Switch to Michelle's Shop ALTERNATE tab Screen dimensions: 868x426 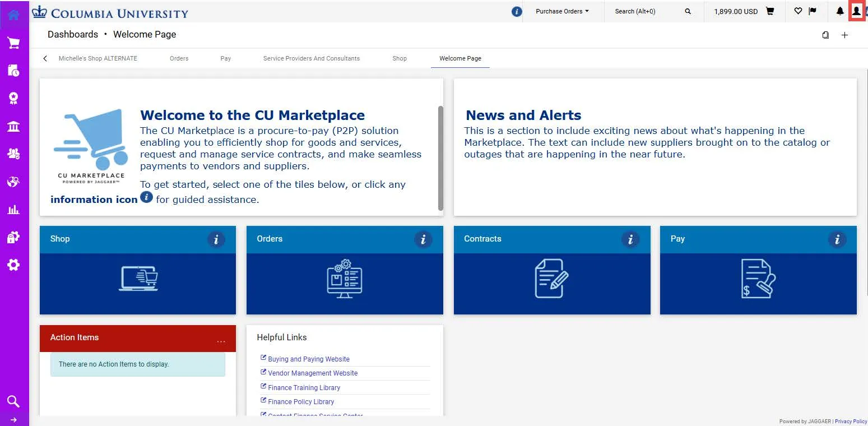coord(98,58)
